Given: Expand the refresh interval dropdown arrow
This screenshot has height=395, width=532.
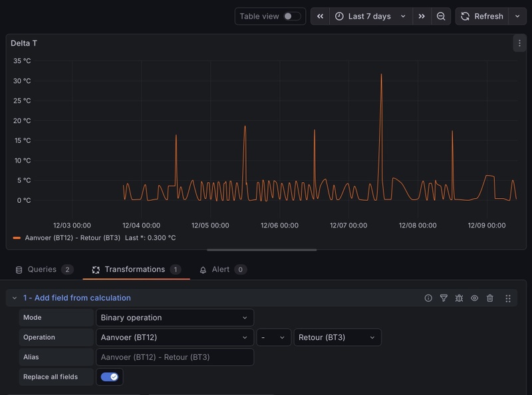Looking at the screenshot, I should 517,16.
